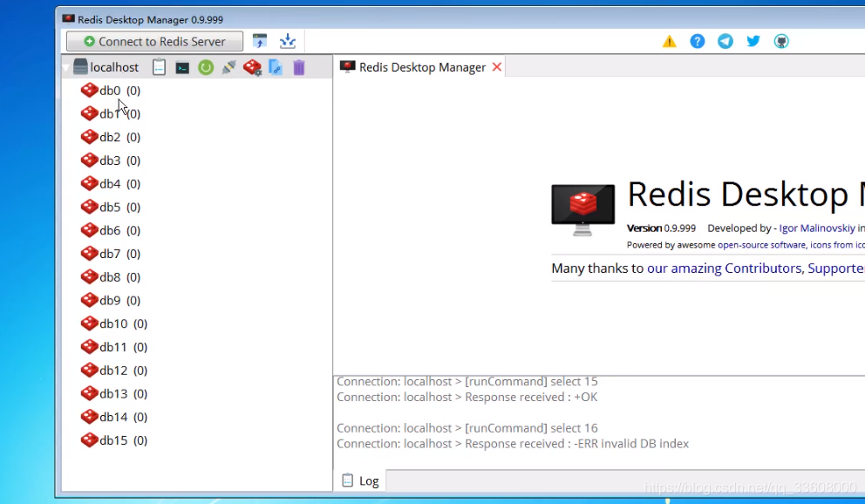Click the green reload server icon

click(x=206, y=68)
